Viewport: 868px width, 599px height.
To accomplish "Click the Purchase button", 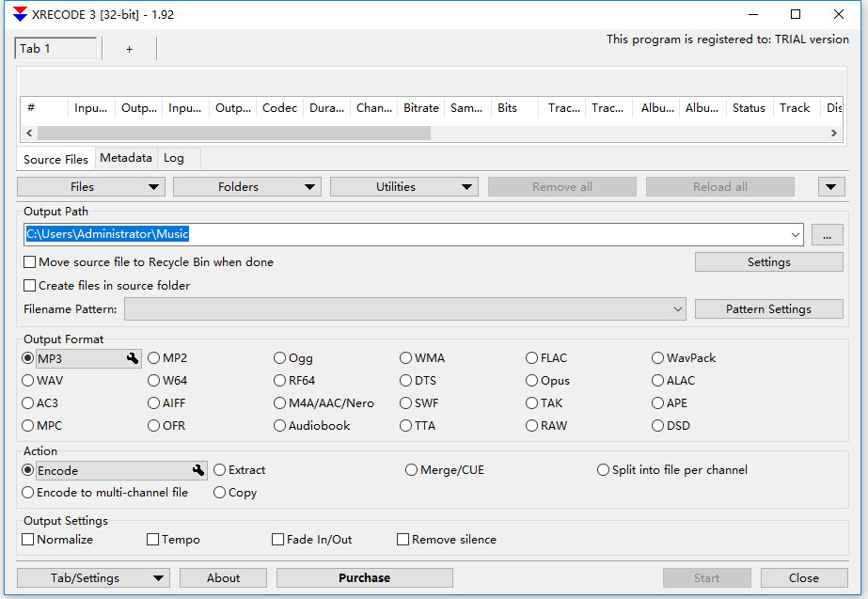I will coord(365,578).
